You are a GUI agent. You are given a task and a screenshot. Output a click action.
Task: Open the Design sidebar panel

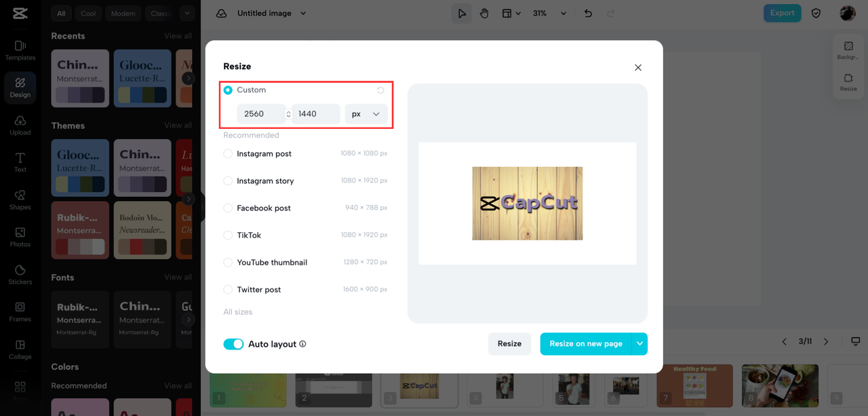pyautogui.click(x=20, y=88)
